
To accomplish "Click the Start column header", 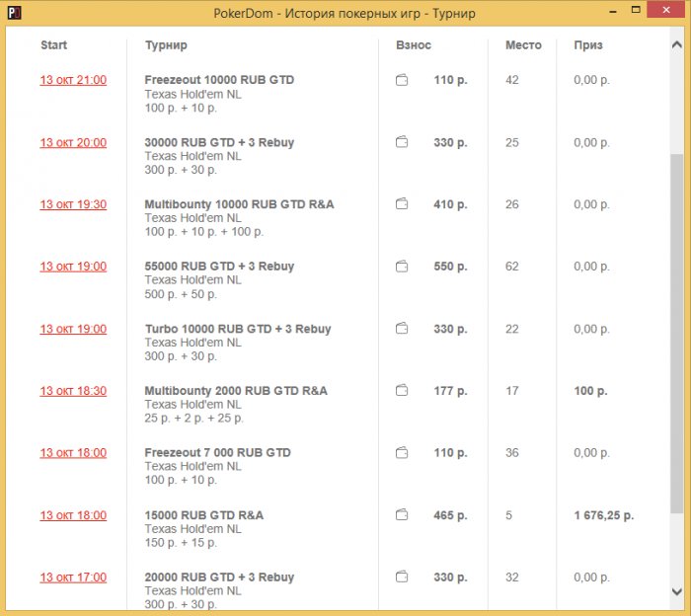I will pyautogui.click(x=53, y=45).
